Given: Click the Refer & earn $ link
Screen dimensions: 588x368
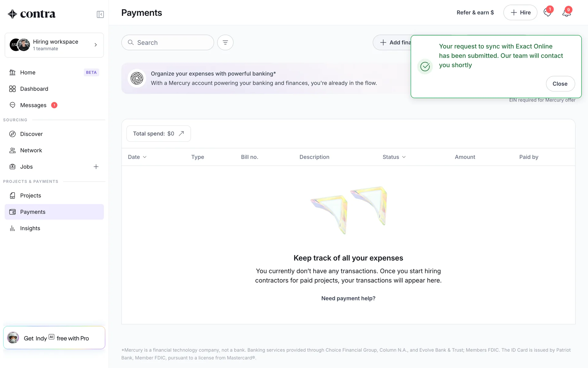Looking at the screenshot, I should click(475, 13).
